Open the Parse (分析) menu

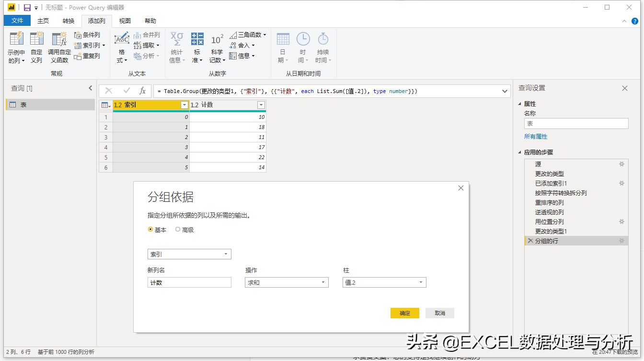pos(146,56)
